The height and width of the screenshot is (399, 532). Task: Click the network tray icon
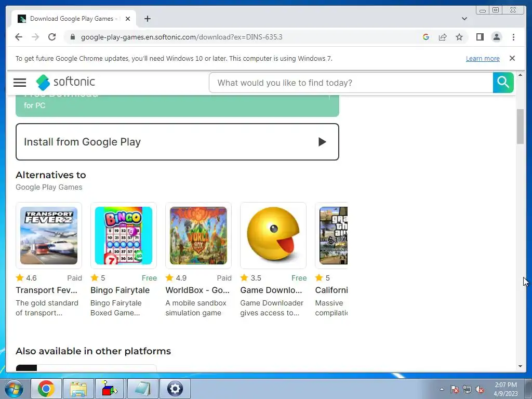pos(467,389)
